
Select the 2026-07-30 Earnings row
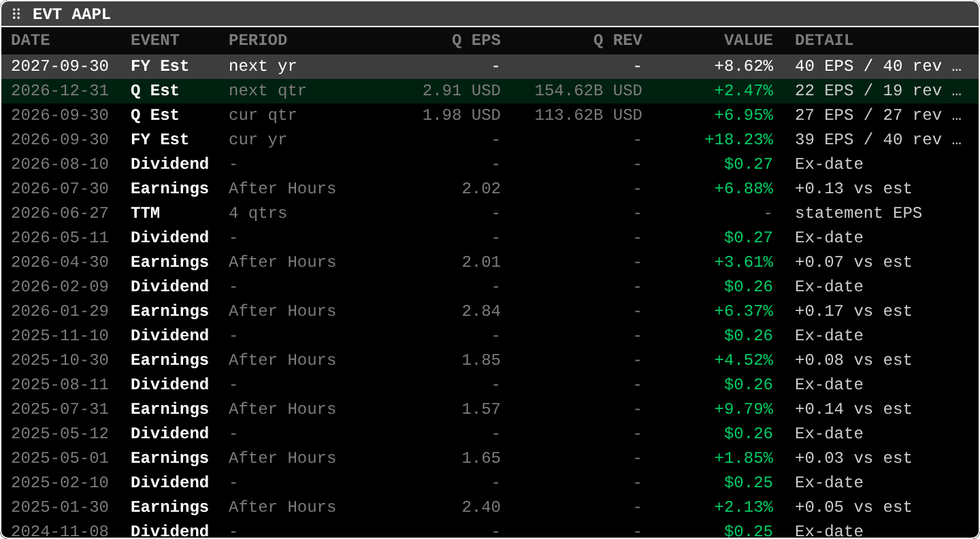(x=490, y=189)
